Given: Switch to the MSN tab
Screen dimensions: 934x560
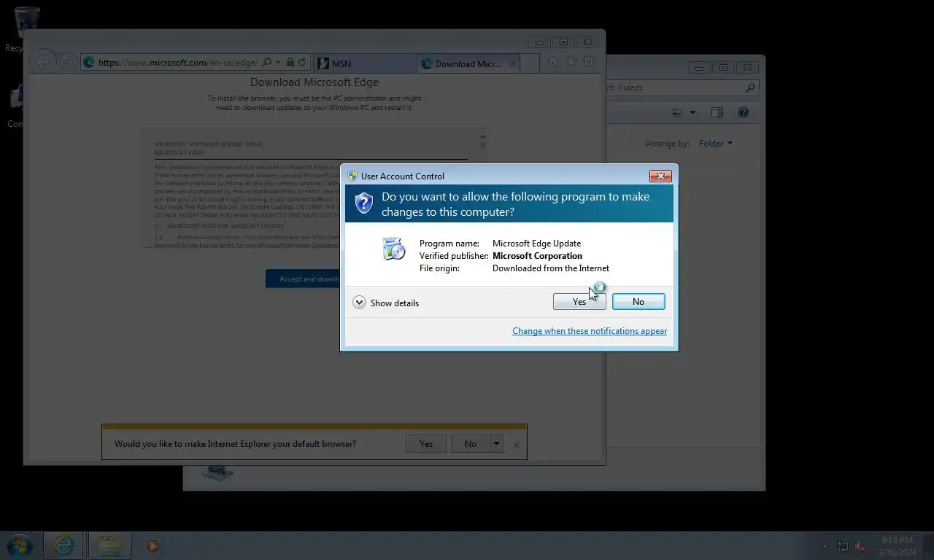Looking at the screenshot, I should (x=365, y=63).
